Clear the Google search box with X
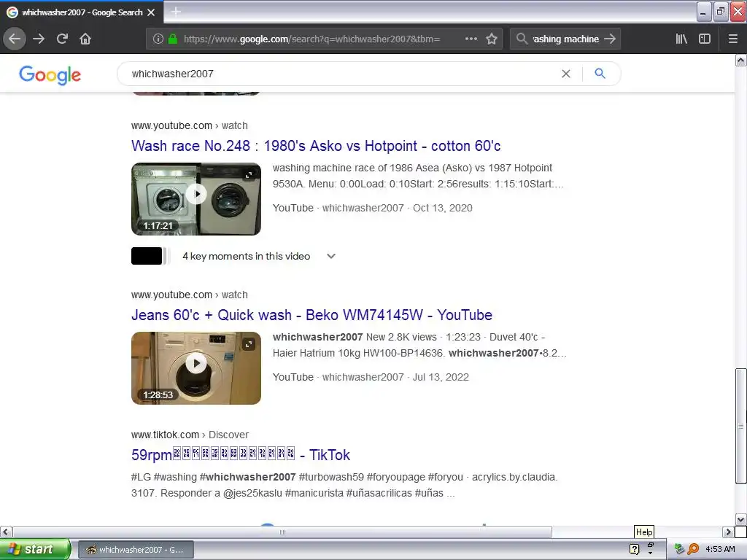 tap(566, 74)
